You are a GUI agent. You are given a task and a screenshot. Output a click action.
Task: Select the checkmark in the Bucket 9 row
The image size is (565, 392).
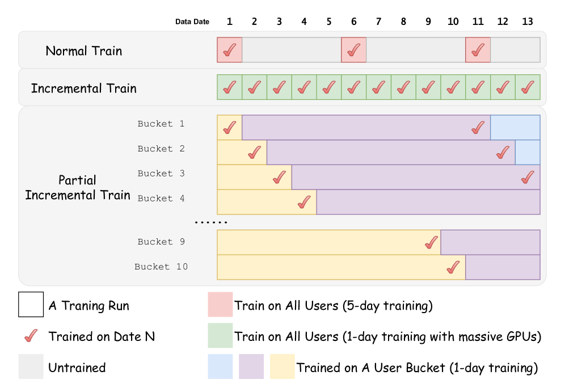tap(431, 243)
